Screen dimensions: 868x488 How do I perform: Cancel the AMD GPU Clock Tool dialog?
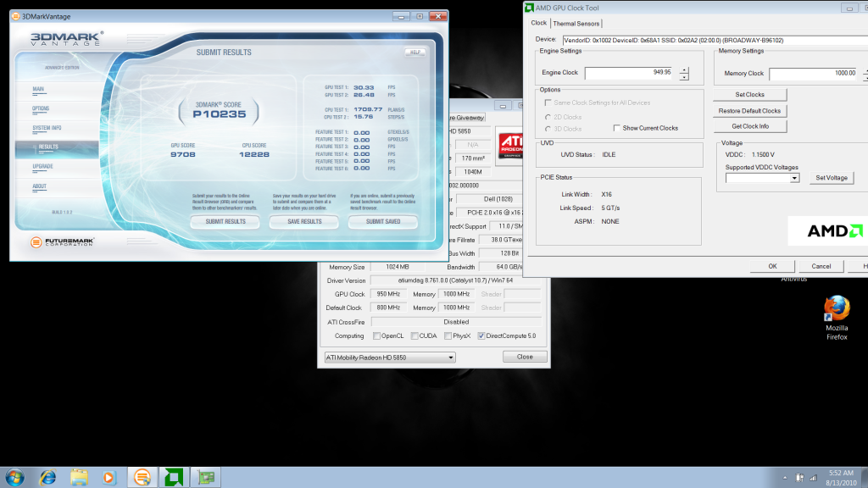pos(821,266)
